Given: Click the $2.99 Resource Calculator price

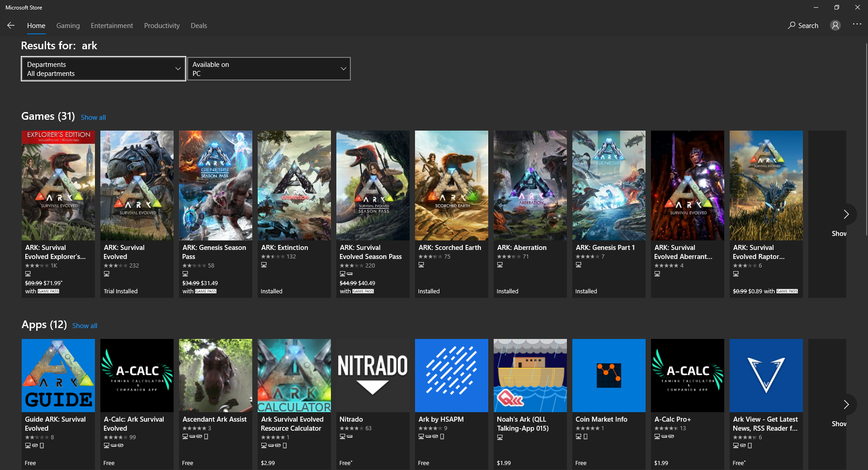Looking at the screenshot, I should pyautogui.click(x=268, y=463).
